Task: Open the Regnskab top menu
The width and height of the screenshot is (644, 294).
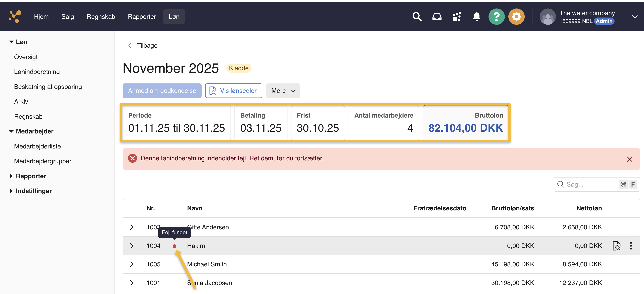Action: [x=101, y=17]
